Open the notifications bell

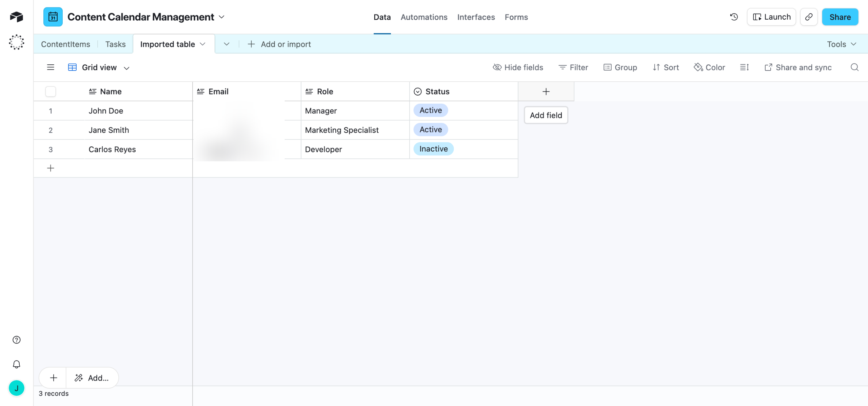pos(16,364)
